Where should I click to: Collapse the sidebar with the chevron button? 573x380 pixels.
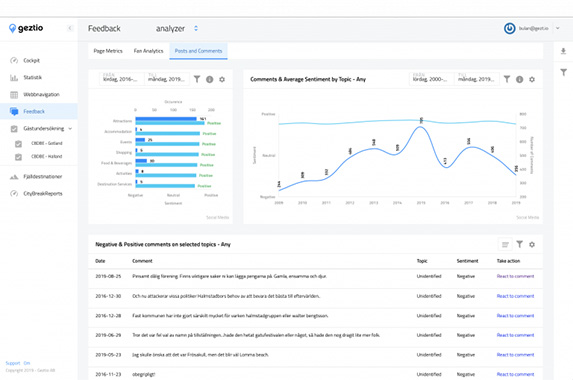(x=70, y=28)
